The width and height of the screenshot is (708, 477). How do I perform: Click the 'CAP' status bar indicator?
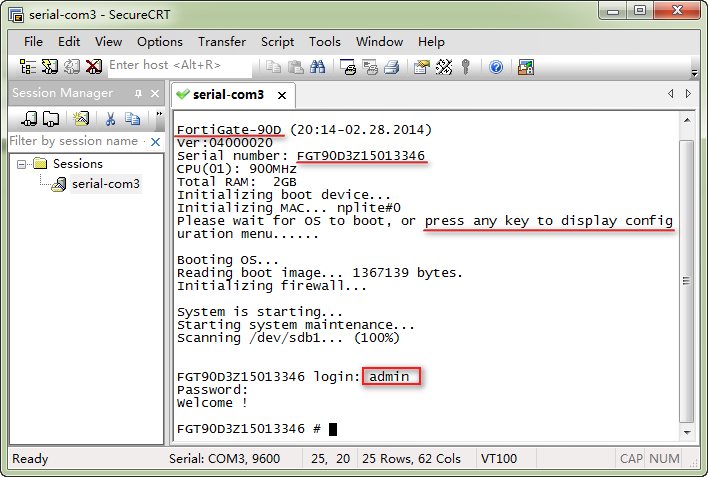pyautogui.click(x=631, y=459)
